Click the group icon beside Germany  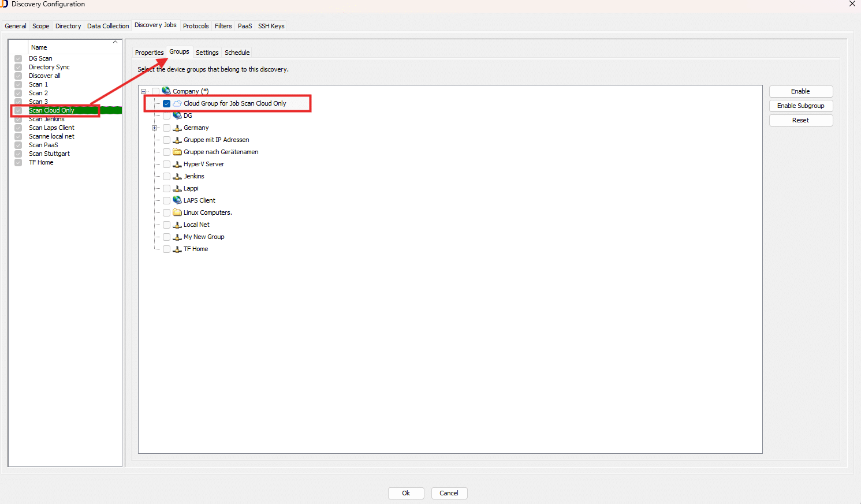click(177, 127)
